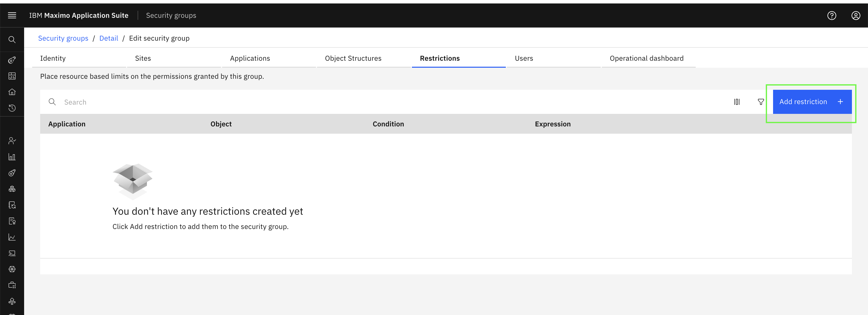The image size is (868, 315).
Task: Switch to the Users tab
Action: point(554,58)
